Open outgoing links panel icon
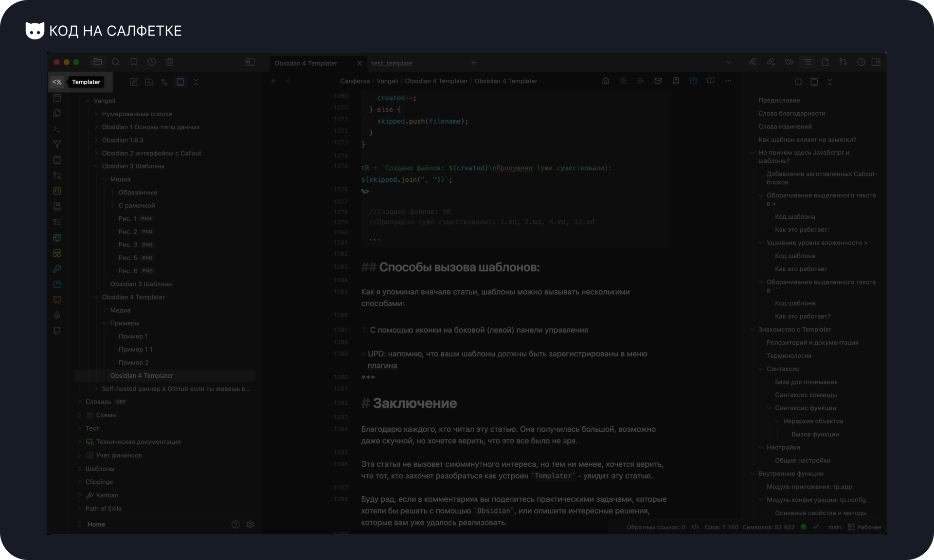The width and height of the screenshot is (934, 560). [x=771, y=62]
